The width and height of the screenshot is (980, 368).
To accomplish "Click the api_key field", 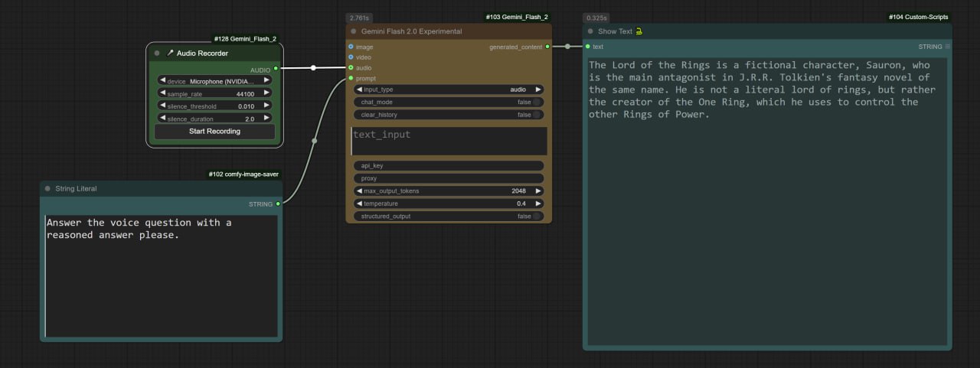I will click(449, 165).
